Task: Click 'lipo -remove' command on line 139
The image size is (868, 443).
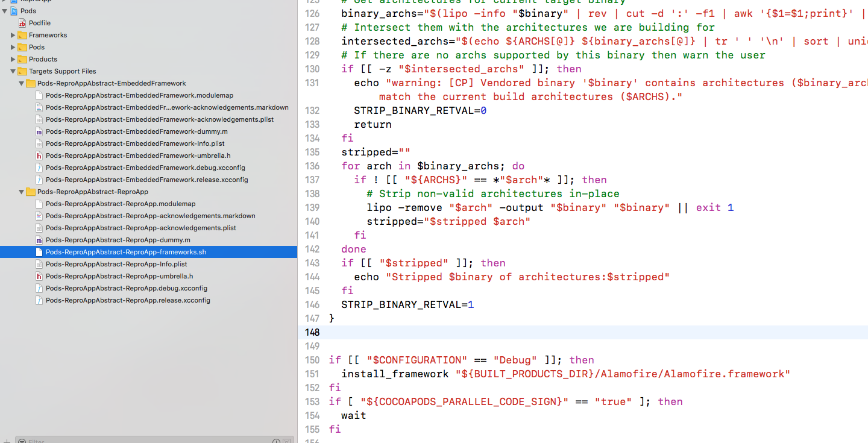Action: [404, 207]
